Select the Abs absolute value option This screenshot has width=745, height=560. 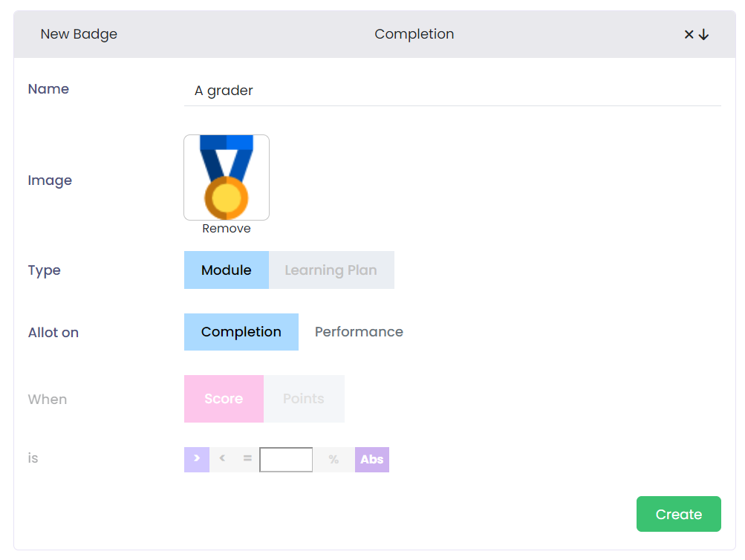[371, 460]
